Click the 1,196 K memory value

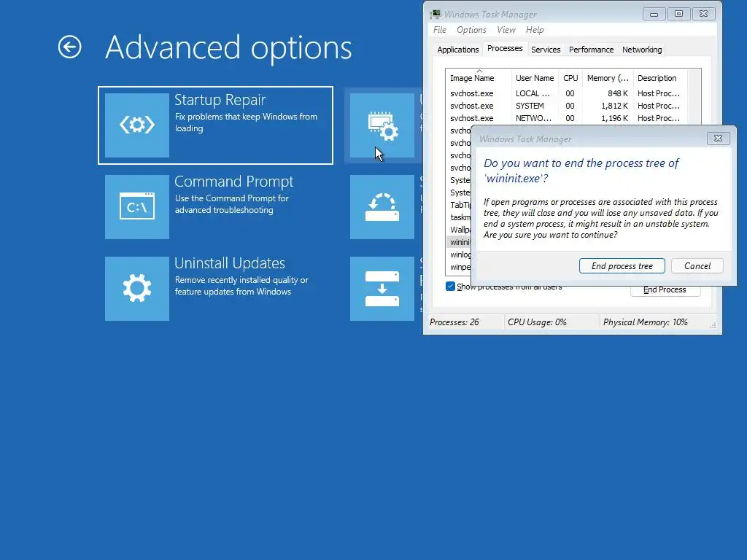pyautogui.click(x=614, y=118)
